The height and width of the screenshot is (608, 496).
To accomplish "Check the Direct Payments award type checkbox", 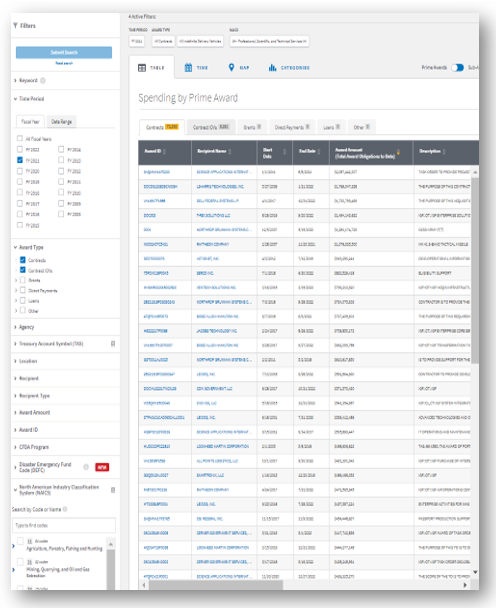I will coord(23,290).
